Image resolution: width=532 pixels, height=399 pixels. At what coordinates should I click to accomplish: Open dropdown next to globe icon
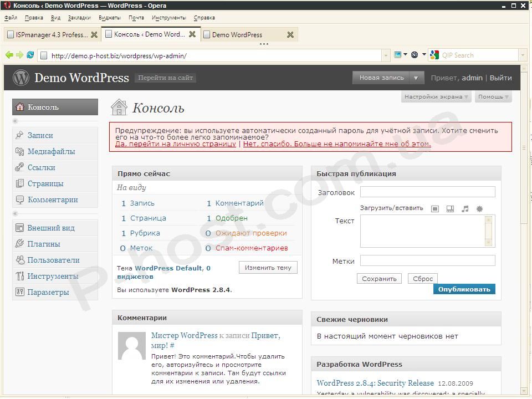tap(424, 54)
